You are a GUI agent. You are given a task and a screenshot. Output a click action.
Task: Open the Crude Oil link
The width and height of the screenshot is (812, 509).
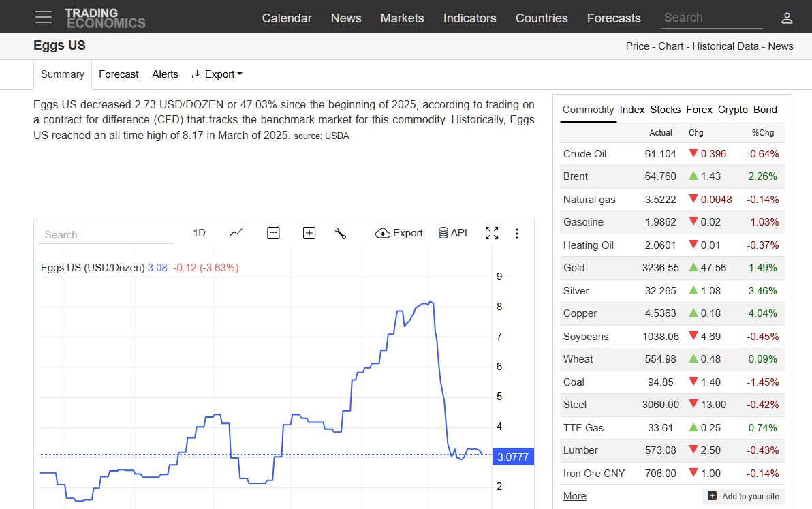[584, 154]
